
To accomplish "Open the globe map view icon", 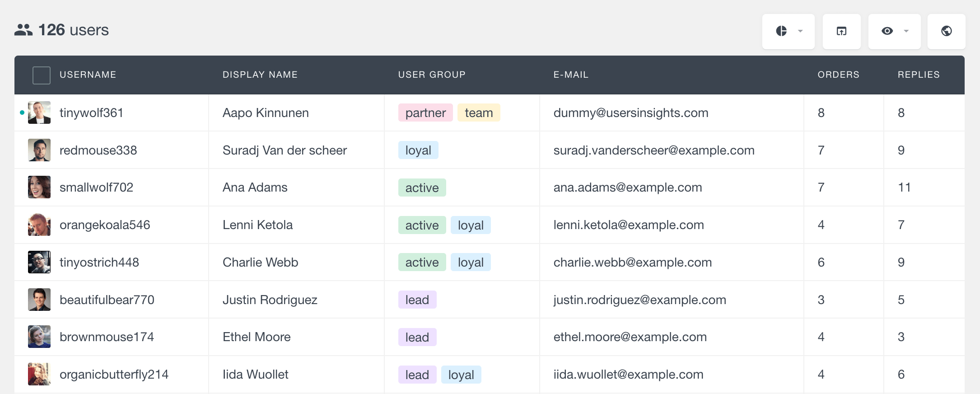I will point(946,31).
